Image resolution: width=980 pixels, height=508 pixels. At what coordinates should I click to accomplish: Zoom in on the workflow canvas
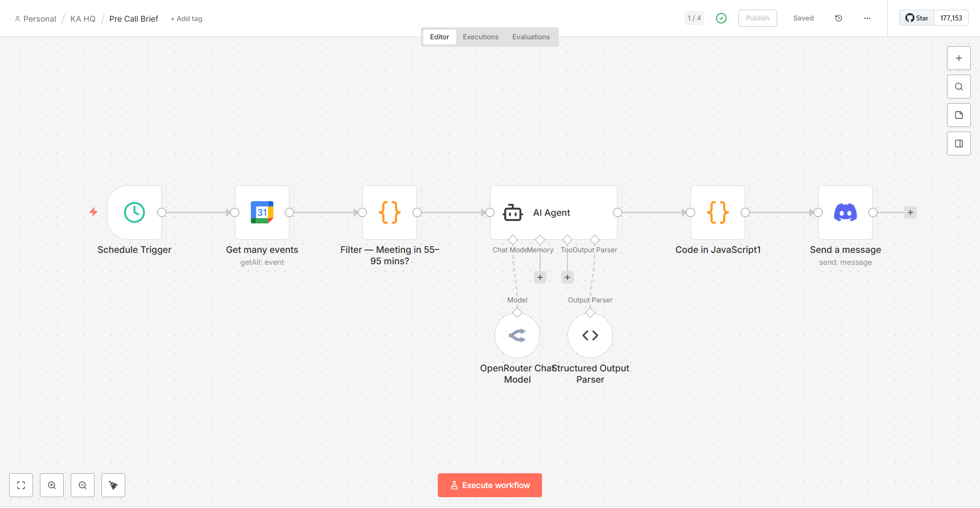point(52,485)
